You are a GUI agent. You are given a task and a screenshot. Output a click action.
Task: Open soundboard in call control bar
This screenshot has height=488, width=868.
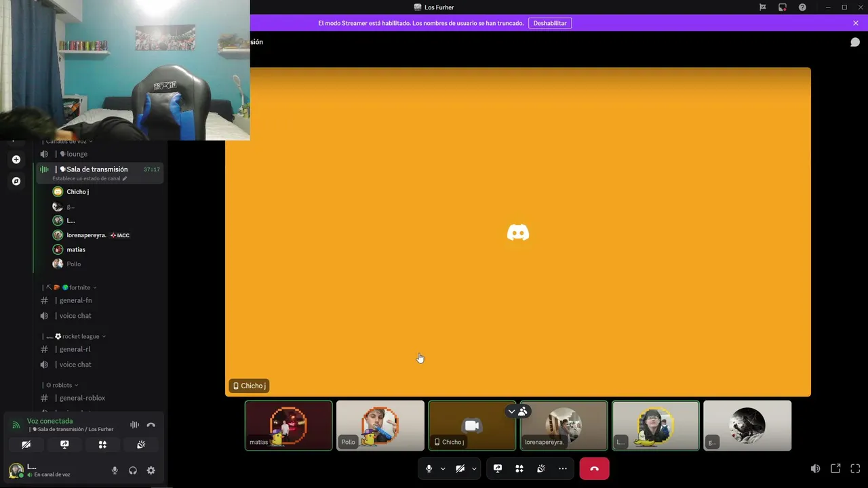tap(541, 468)
